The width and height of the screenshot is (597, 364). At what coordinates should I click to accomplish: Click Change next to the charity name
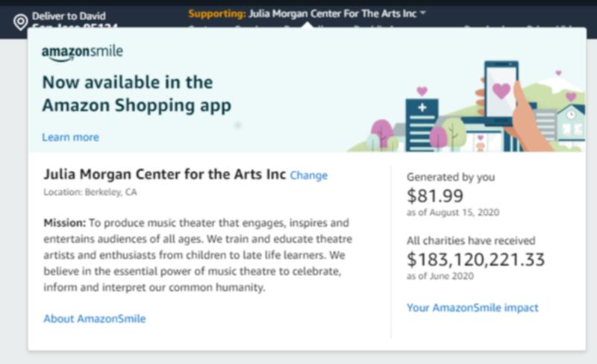click(309, 175)
